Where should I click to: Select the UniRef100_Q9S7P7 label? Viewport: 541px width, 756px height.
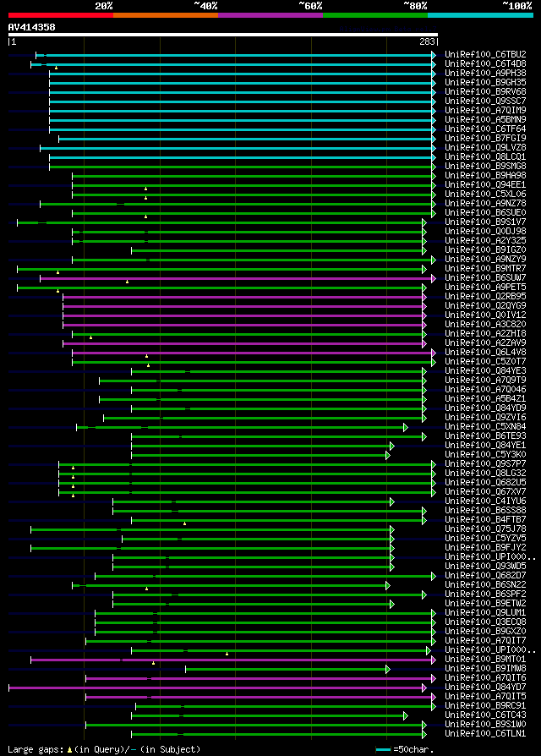click(485, 463)
